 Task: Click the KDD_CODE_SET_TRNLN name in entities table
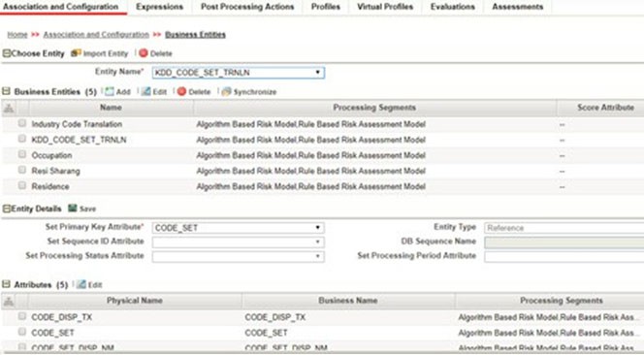click(x=79, y=140)
